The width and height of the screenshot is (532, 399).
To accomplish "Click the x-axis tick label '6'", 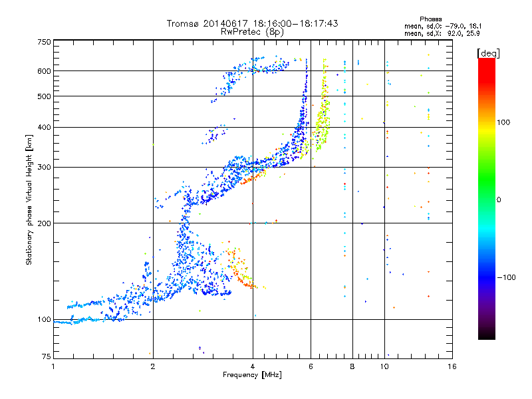I will pyautogui.click(x=311, y=366).
